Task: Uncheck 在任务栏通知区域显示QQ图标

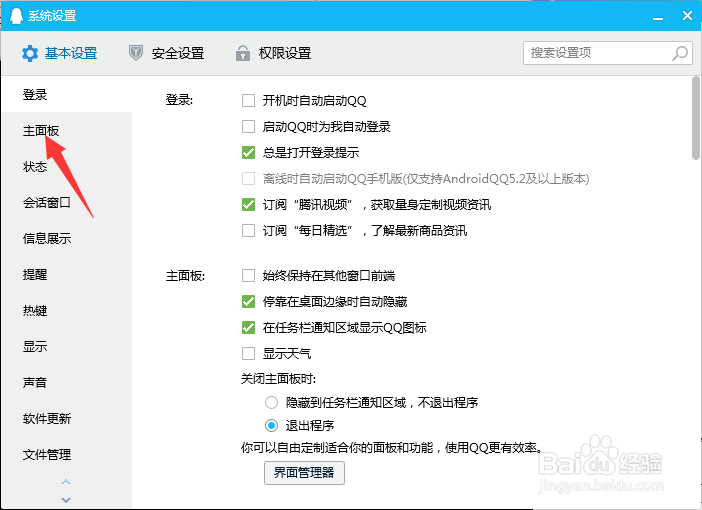Action: point(248,327)
